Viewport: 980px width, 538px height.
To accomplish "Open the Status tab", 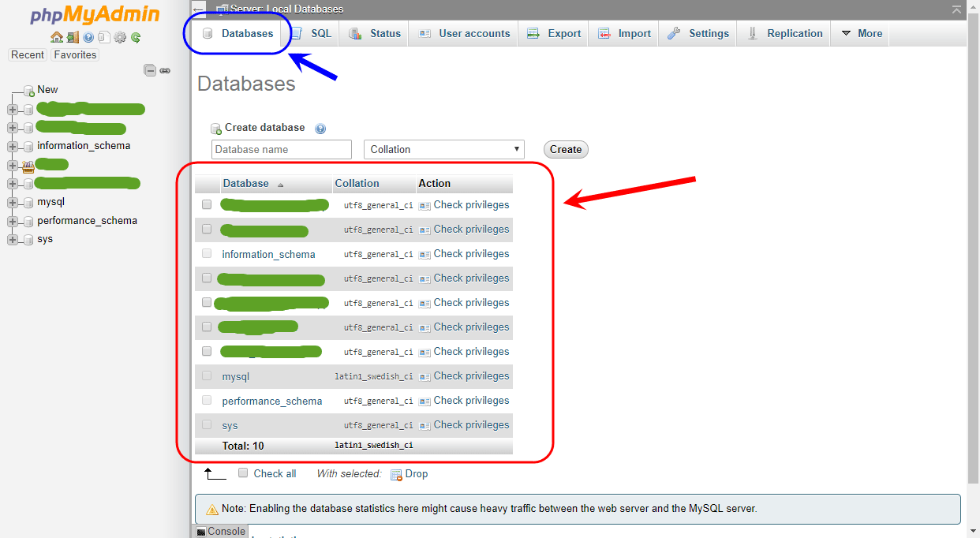I will click(375, 33).
